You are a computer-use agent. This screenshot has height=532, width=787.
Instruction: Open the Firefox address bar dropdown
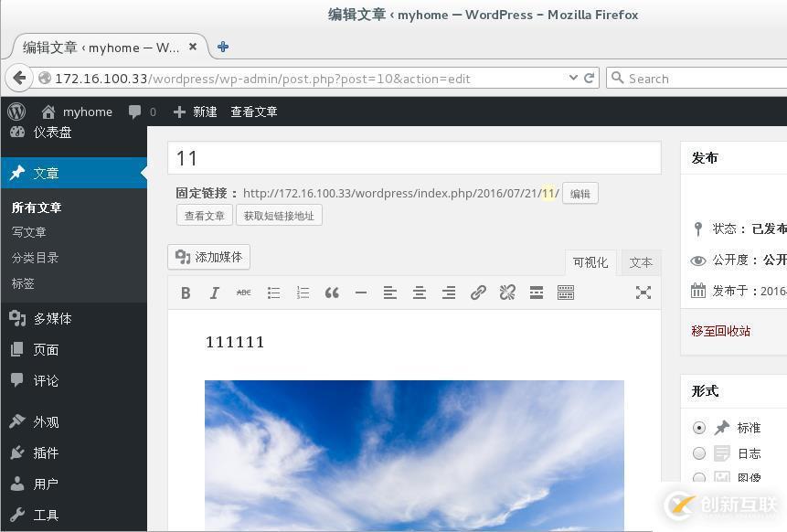click(575, 78)
